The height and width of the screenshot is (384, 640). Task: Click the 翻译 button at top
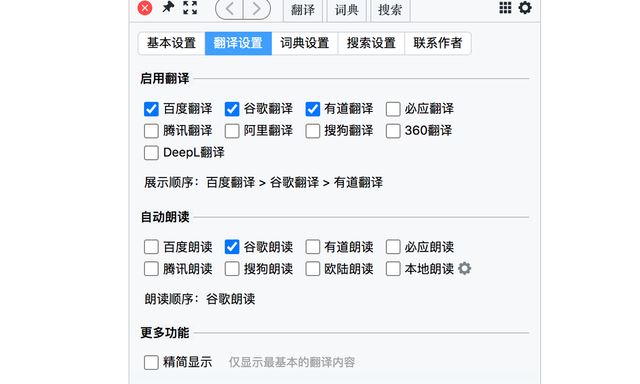click(x=303, y=10)
